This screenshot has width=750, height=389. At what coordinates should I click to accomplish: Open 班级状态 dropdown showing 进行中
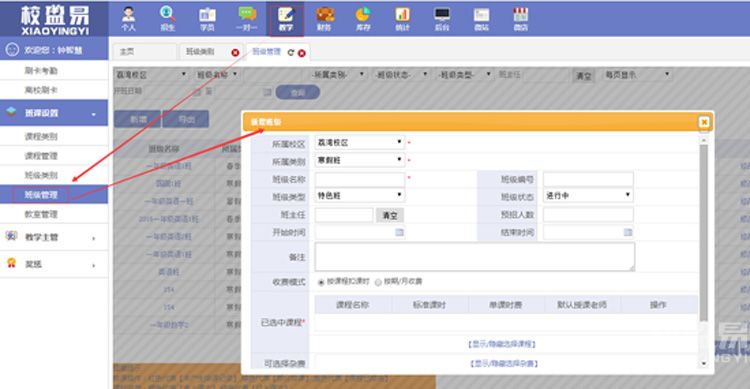coord(588,195)
